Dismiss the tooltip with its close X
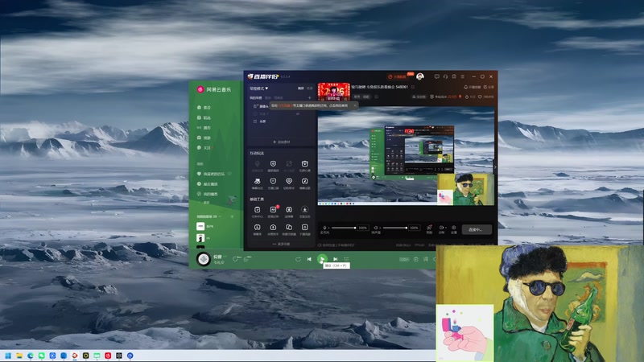This screenshot has height=362, width=644. pos(355,105)
